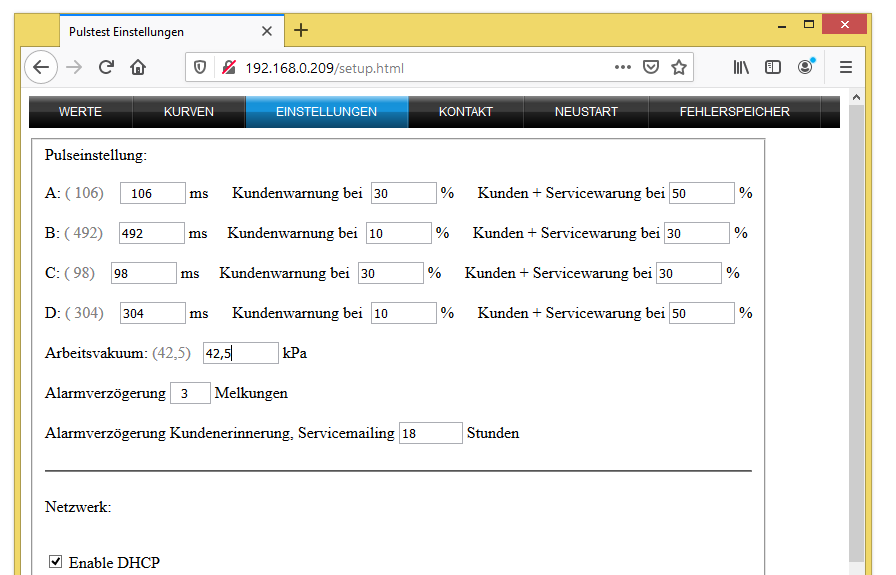Open the browser home page icon
Image resolution: width=896 pixels, height=575 pixels.
[138, 67]
